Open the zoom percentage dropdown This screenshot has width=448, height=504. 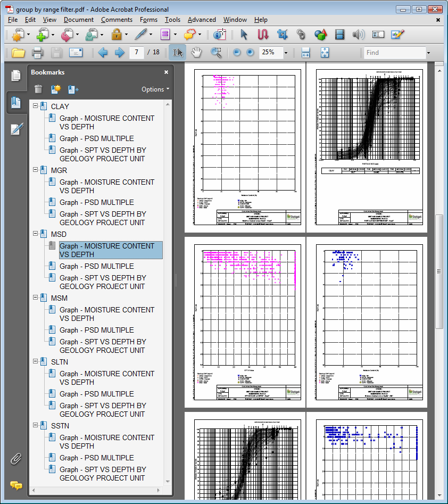(x=286, y=53)
